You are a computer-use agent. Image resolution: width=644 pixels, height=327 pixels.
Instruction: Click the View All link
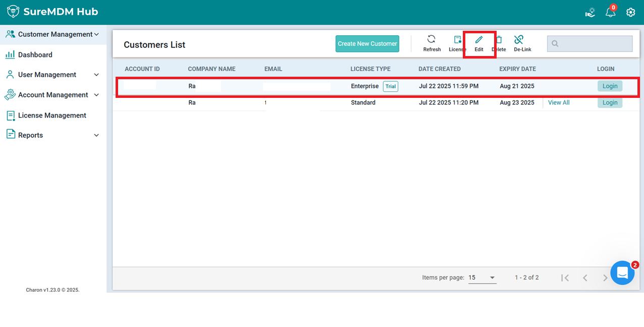(x=559, y=102)
